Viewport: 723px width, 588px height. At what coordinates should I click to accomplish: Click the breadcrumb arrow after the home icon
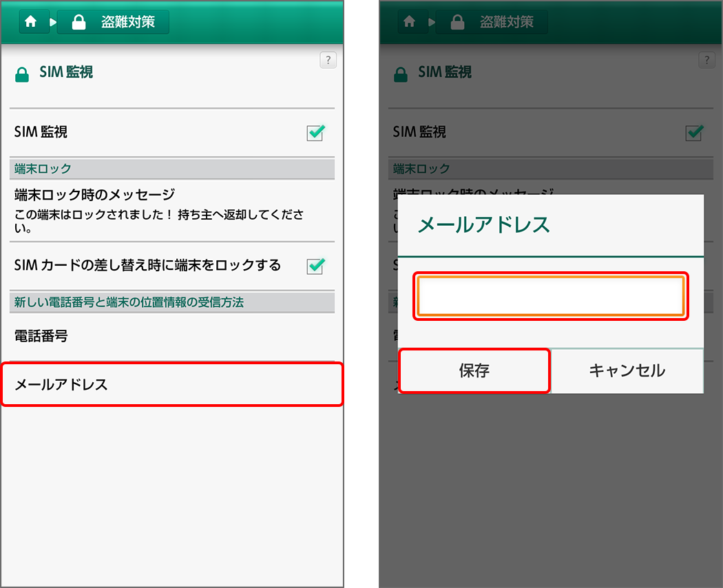(x=52, y=21)
